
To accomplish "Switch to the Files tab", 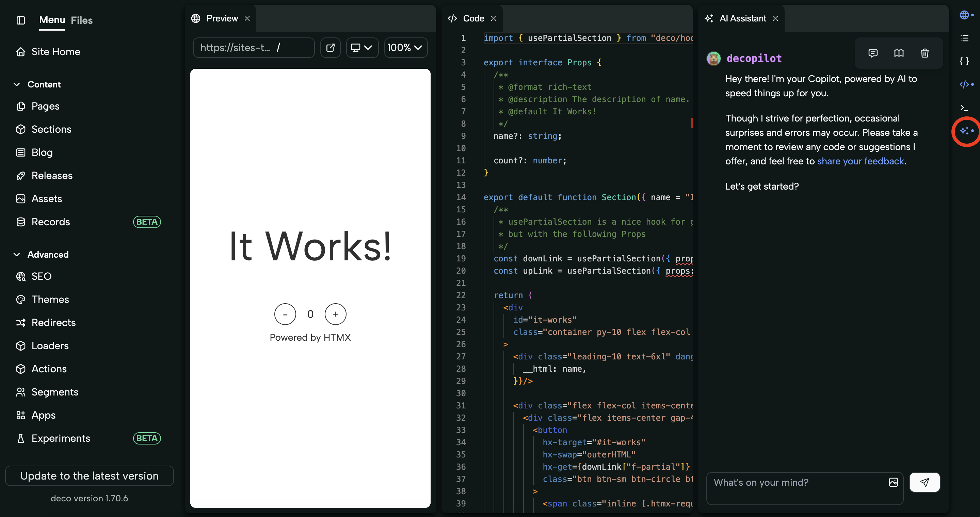I will [x=81, y=20].
